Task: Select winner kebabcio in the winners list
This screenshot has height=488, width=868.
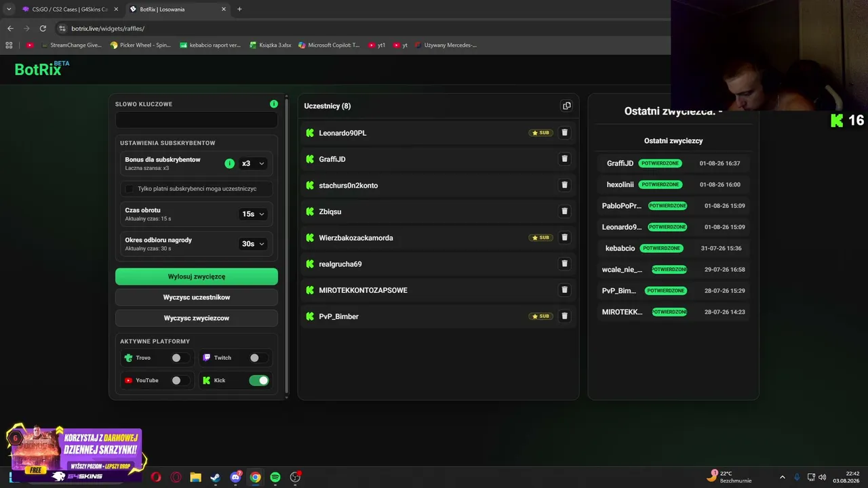Action: (620, 248)
